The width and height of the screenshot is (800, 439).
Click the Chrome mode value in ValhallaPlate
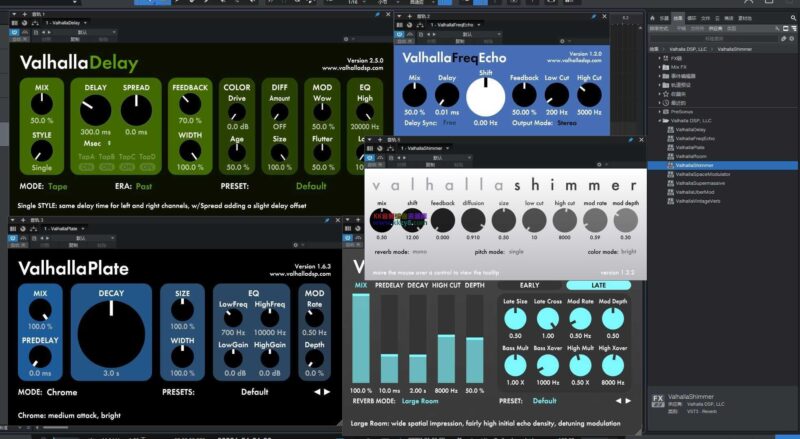pyautogui.click(x=62, y=392)
